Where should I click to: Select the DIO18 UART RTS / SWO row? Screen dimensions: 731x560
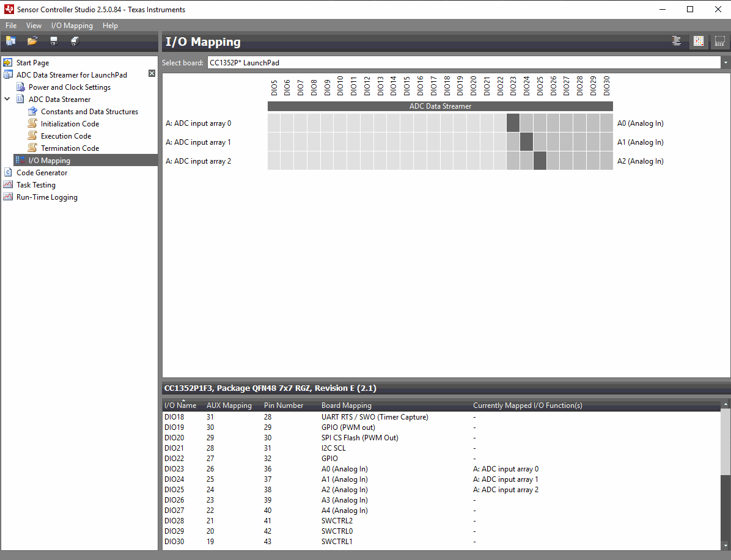coord(441,417)
